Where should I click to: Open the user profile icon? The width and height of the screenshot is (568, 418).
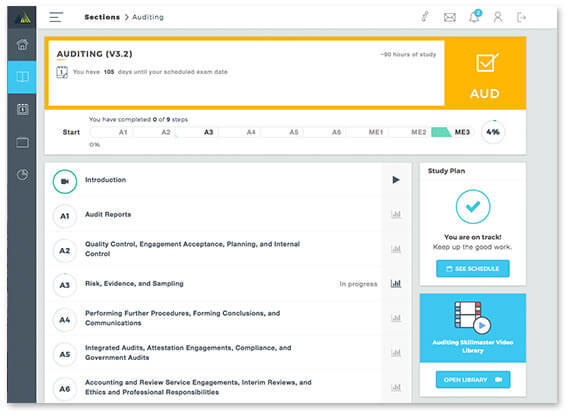pos(498,17)
